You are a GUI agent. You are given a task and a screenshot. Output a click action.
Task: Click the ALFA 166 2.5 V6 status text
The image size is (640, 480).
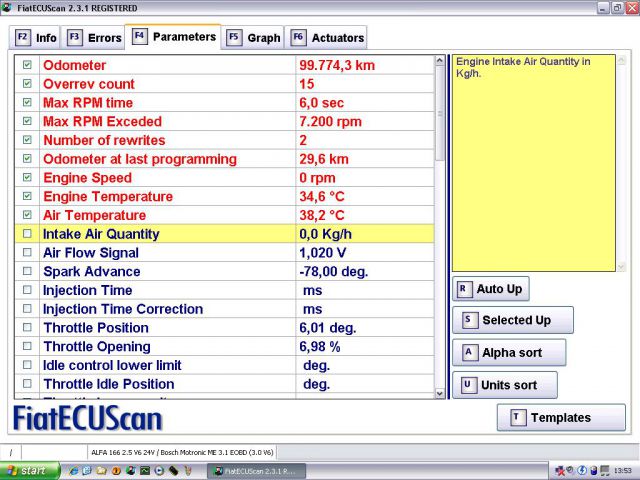pyautogui.click(x=182, y=452)
